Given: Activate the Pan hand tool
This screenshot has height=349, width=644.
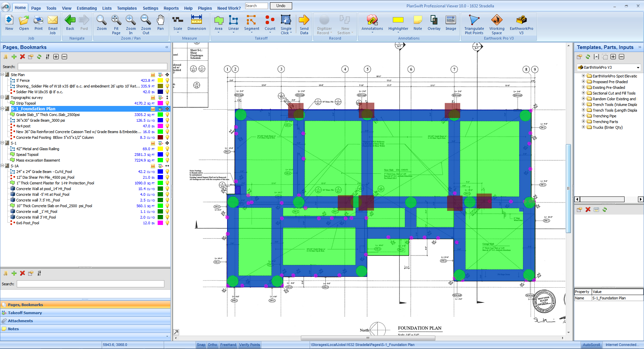Looking at the screenshot, I should pos(161,23).
